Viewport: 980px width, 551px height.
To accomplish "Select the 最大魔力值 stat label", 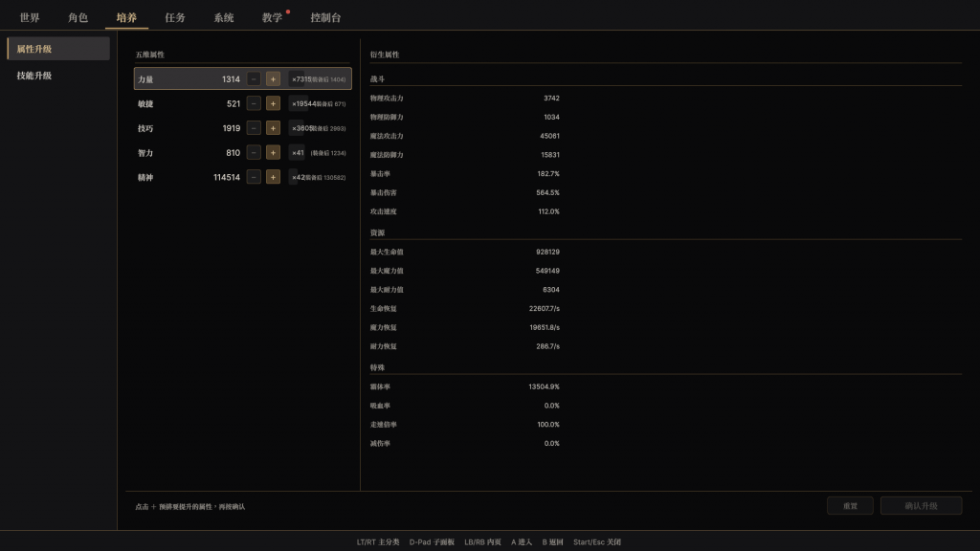I will coord(387,271).
